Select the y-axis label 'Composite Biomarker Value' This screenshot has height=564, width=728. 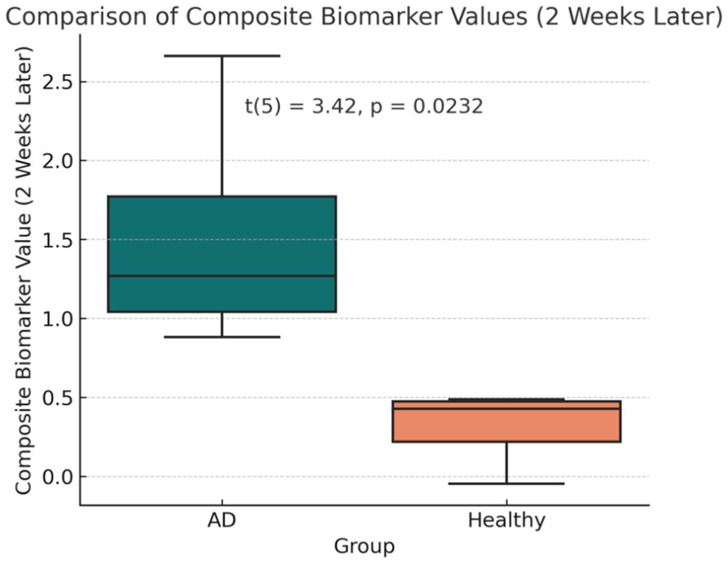(23, 270)
